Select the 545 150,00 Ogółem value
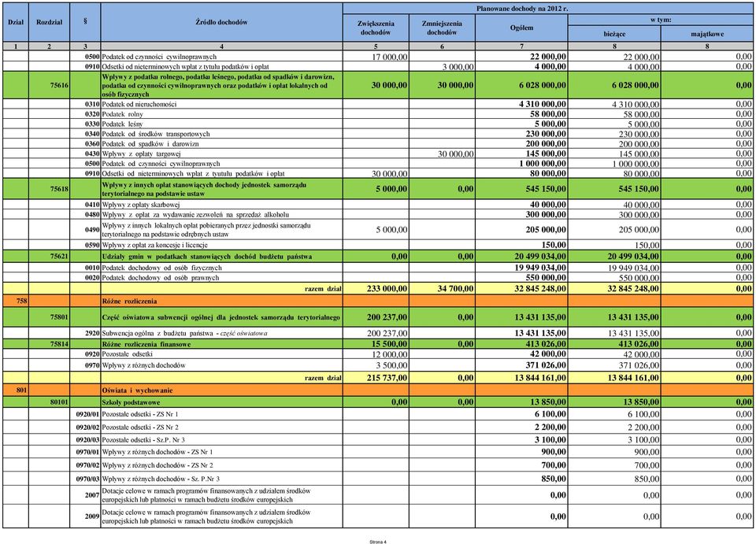 (x=546, y=189)
